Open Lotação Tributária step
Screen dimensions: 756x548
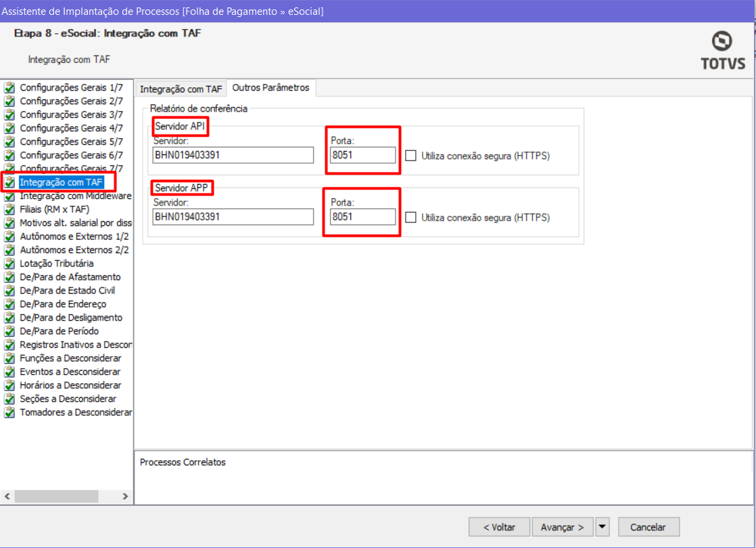pos(56,263)
